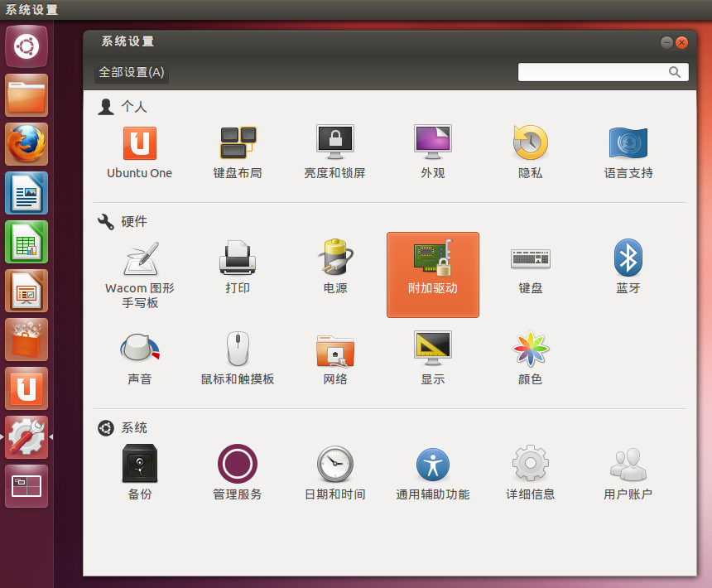This screenshot has height=588, width=712.
Task: Open 电源 power settings
Action: point(335,267)
